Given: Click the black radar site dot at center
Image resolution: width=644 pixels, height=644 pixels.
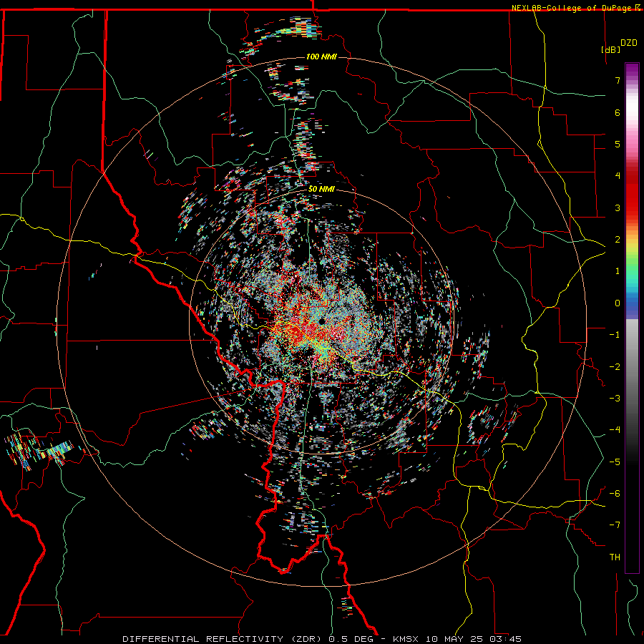Looking at the screenshot, I should click(321, 321).
